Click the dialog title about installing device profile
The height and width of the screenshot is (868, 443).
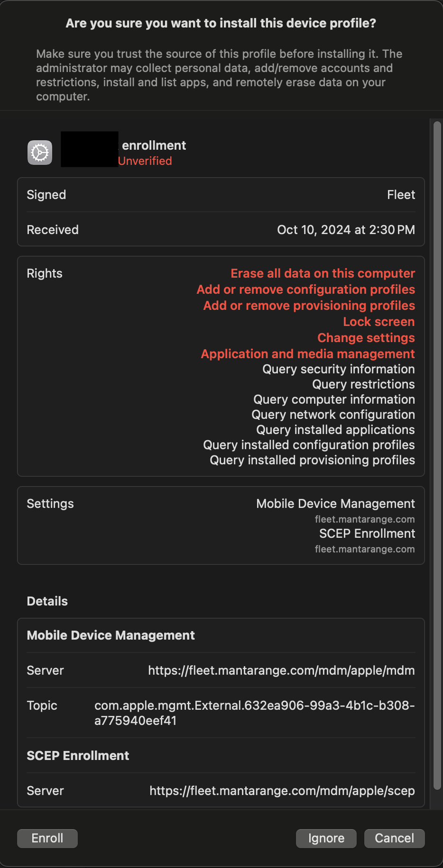[x=221, y=23]
